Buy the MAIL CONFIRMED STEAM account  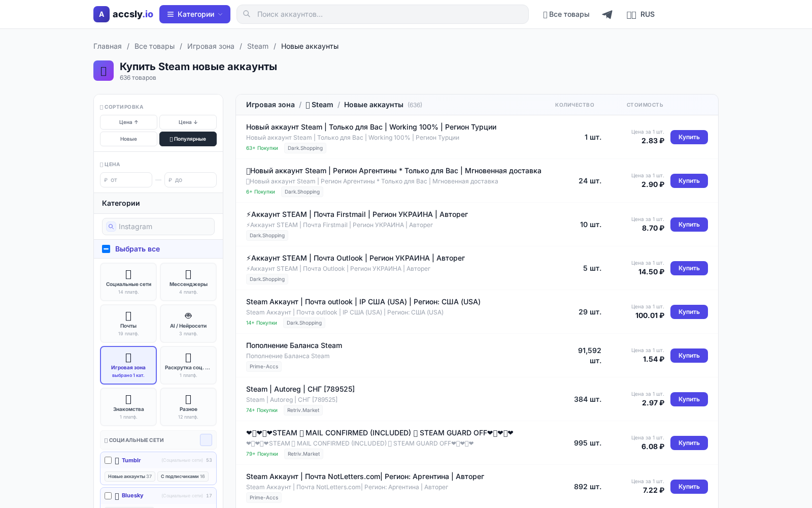[x=689, y=443]
